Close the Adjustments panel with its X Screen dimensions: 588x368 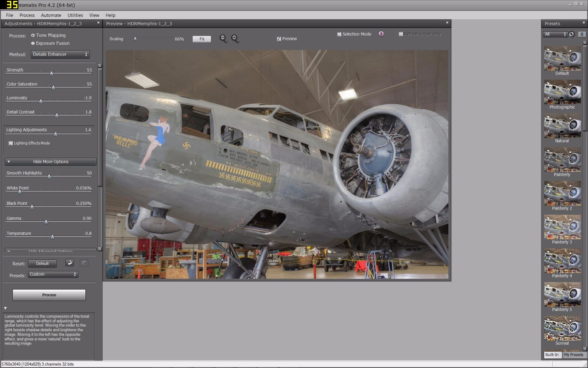[98, 23]
